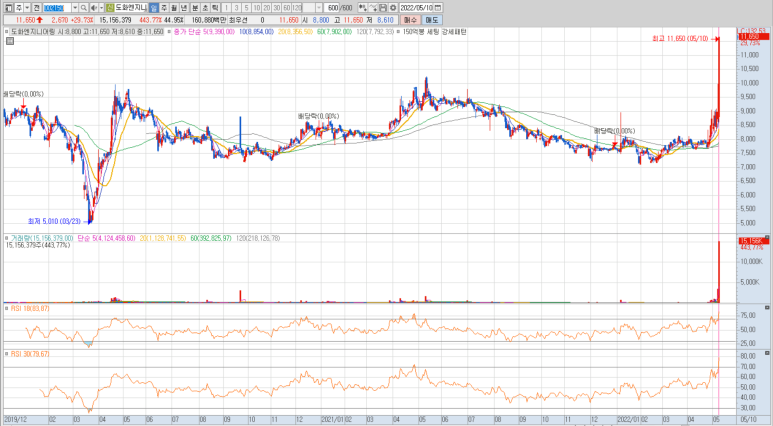This screenshot has width=773, height=426.
Task: Click the magnifier stock search icon
Action: click(x=84, y=8)
